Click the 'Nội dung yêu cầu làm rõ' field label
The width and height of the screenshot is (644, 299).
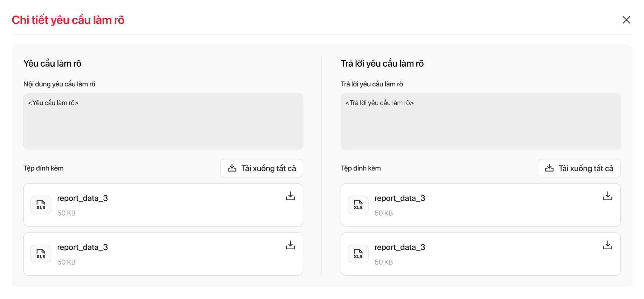(x=59, y=84)
